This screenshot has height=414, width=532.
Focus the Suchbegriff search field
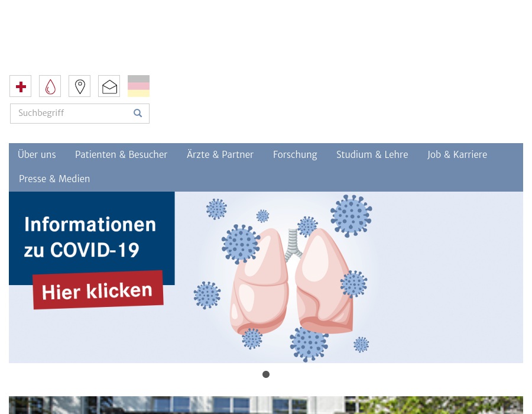point(71,114)
